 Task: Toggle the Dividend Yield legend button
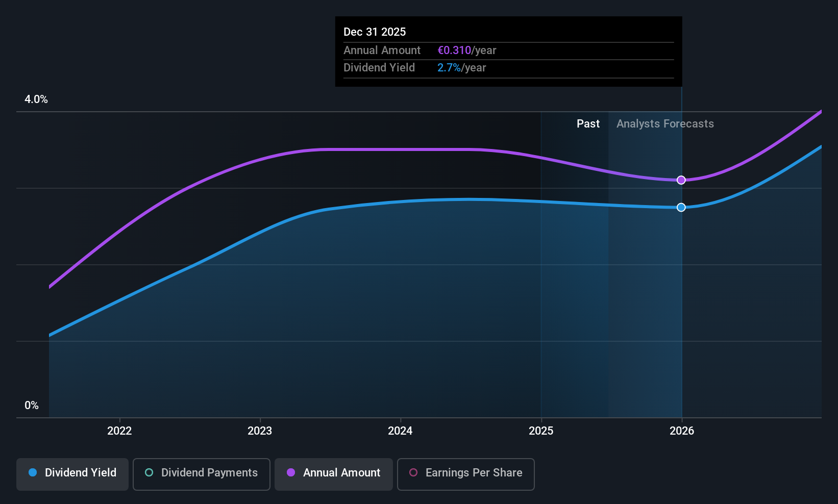pos(72,474)
